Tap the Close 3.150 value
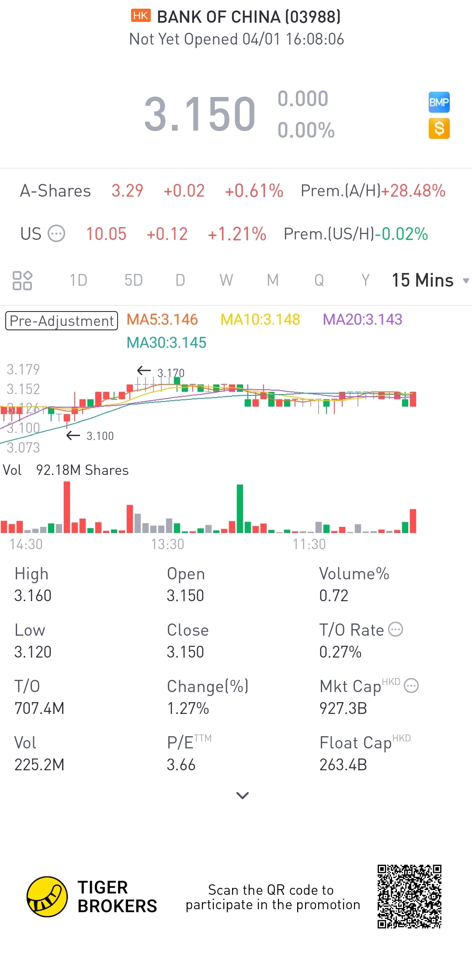This screenshot has height=980, width=472. point(185,652)
